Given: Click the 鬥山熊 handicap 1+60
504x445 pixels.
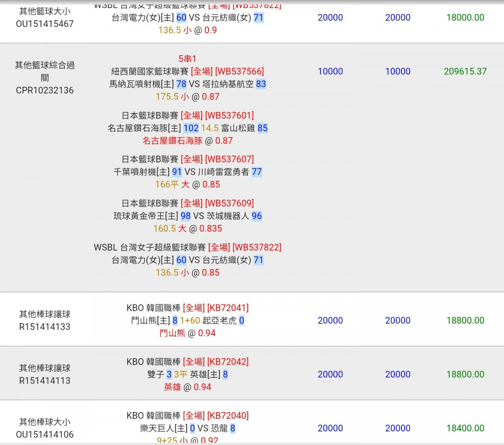Looking at the screenshot, I should 190,320.
